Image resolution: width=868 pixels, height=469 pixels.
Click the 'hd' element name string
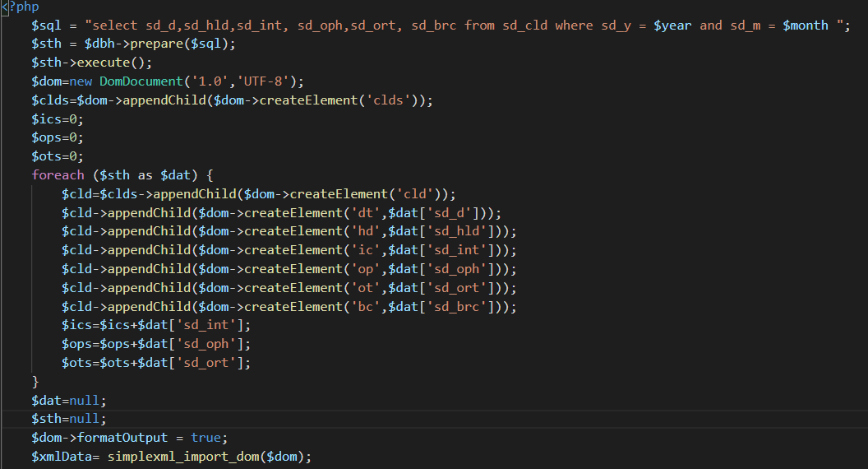tap(366, 231)
